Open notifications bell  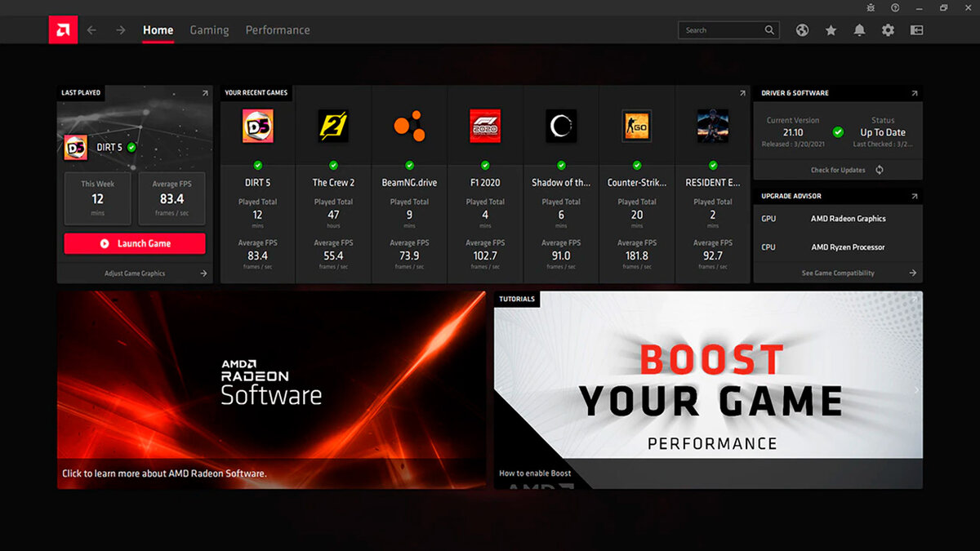pos(859,30)
